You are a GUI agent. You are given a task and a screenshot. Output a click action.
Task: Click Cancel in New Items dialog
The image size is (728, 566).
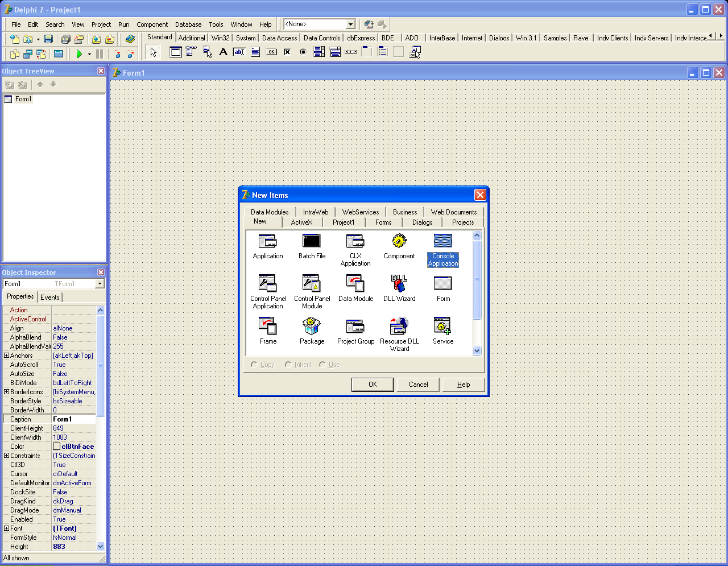pyautogui.click(x=418, y=385)
